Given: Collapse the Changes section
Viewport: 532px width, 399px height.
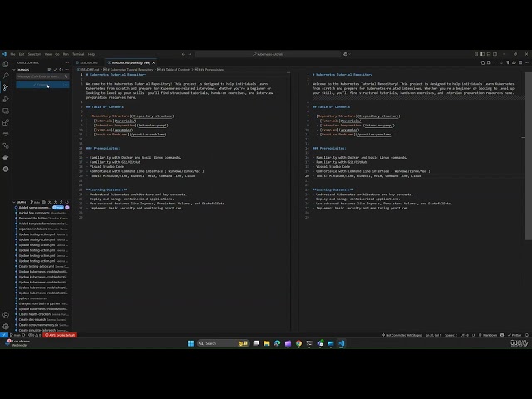Looking at the screenshot, I should [x=14, y=70].
